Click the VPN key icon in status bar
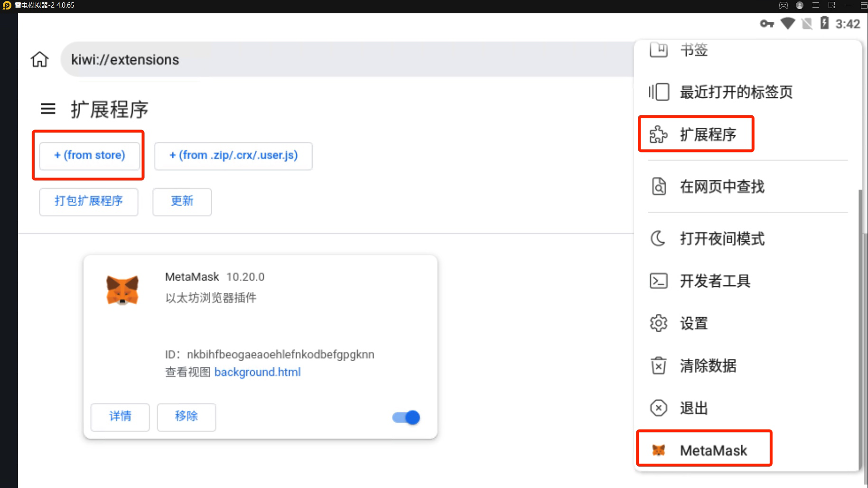 (767, 23)
